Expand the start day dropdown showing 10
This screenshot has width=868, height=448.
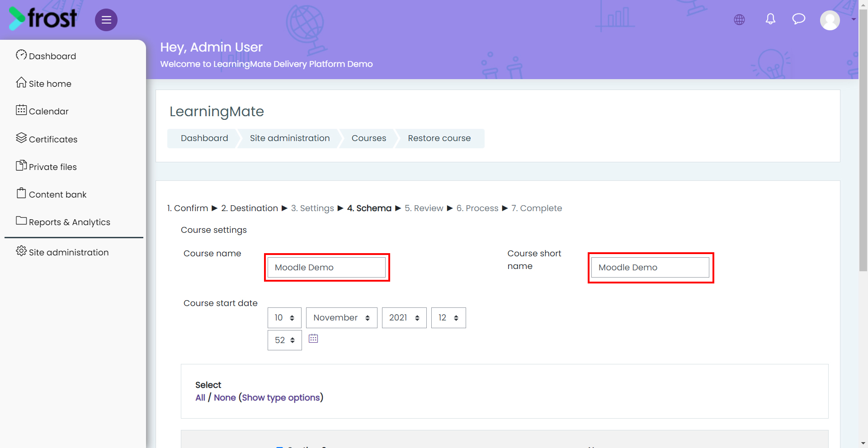pyautogui.click(x=284, y=318)
